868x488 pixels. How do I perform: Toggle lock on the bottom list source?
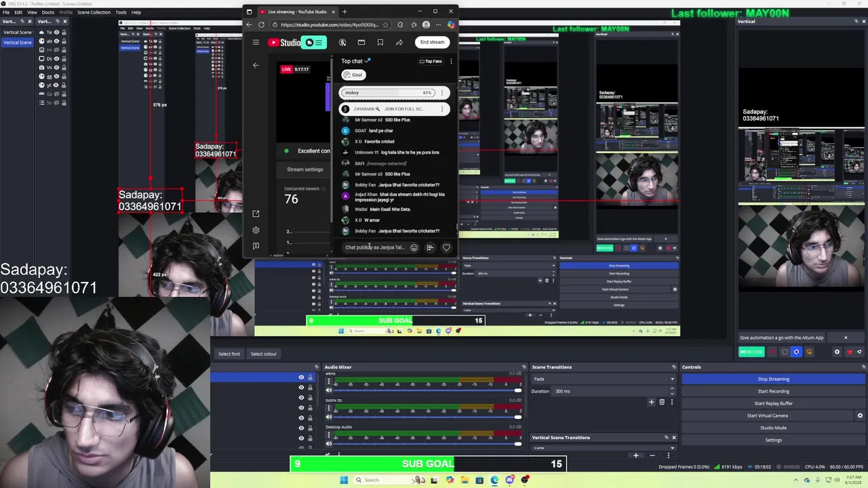tap(64, 103)
